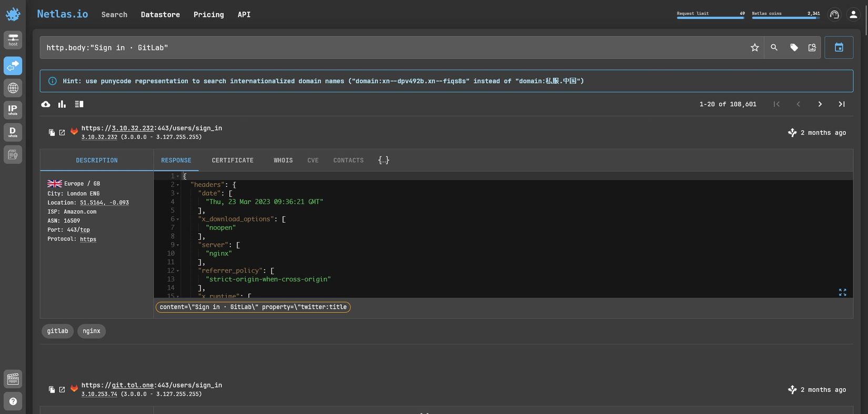The image size is (868, 414).
Task: Download results with cloud icon
Action: click(46, 104)
